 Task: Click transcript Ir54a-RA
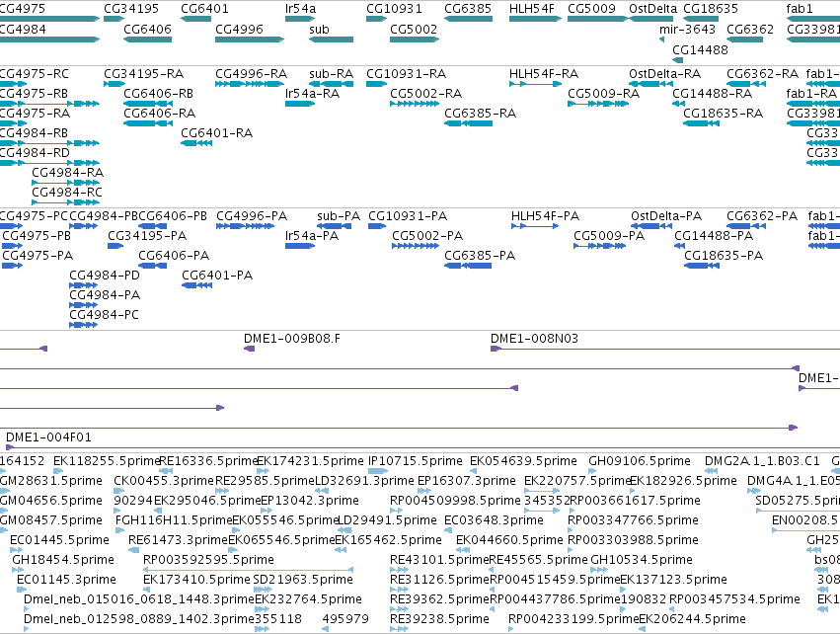tap(312, 93)
